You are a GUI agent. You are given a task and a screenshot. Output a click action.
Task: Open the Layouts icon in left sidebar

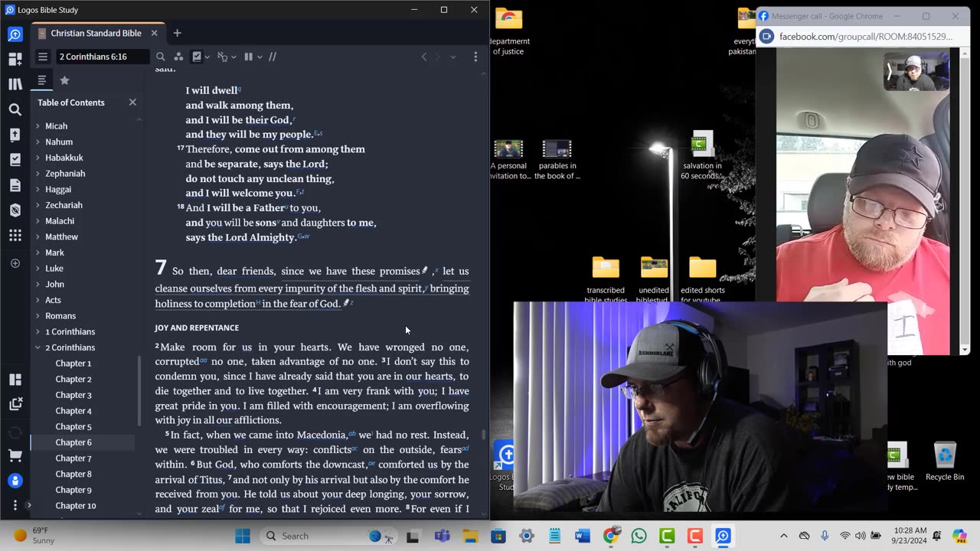click(15, 380)
